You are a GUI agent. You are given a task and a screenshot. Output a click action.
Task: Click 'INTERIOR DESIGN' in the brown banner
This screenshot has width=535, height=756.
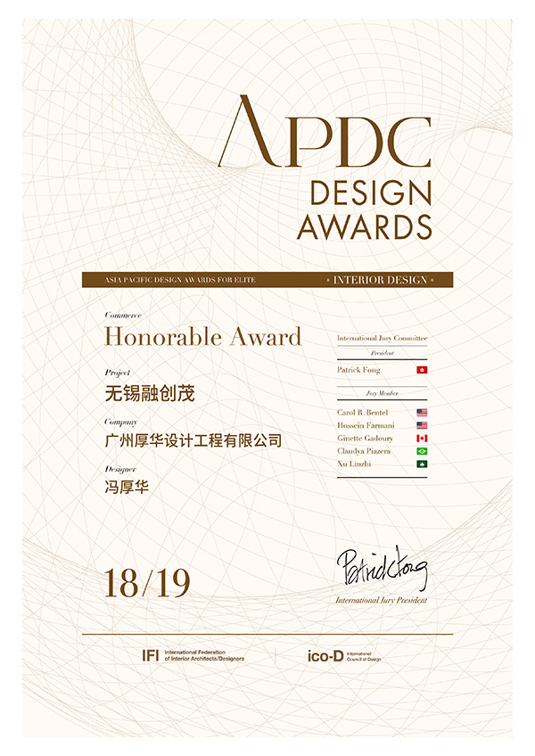click(x=380, y=280)
